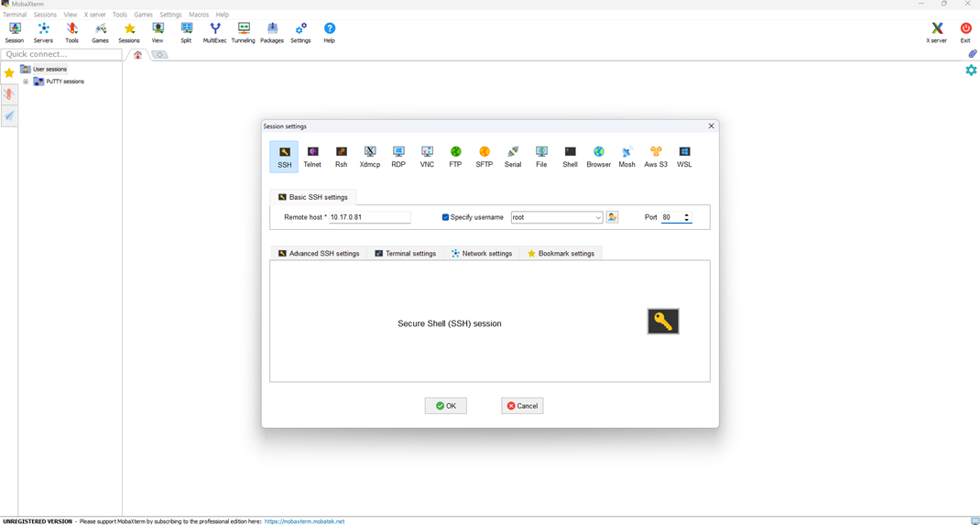Viewport: 980px width, 525px height.
Task: Open the Session toolbar button
Action: tap(15, 32)
